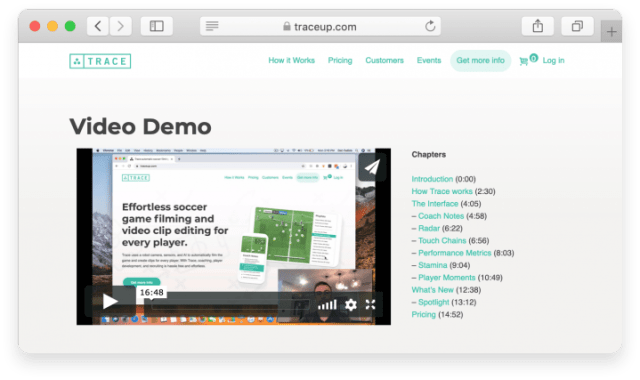Minimize window with yellow button

click(52, 27)
